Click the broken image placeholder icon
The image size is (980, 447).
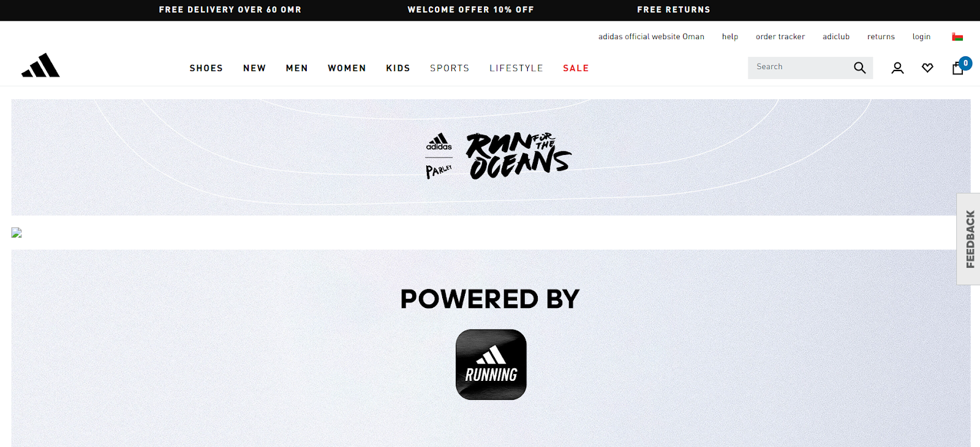pyautogui.click(x=17, y=233)
